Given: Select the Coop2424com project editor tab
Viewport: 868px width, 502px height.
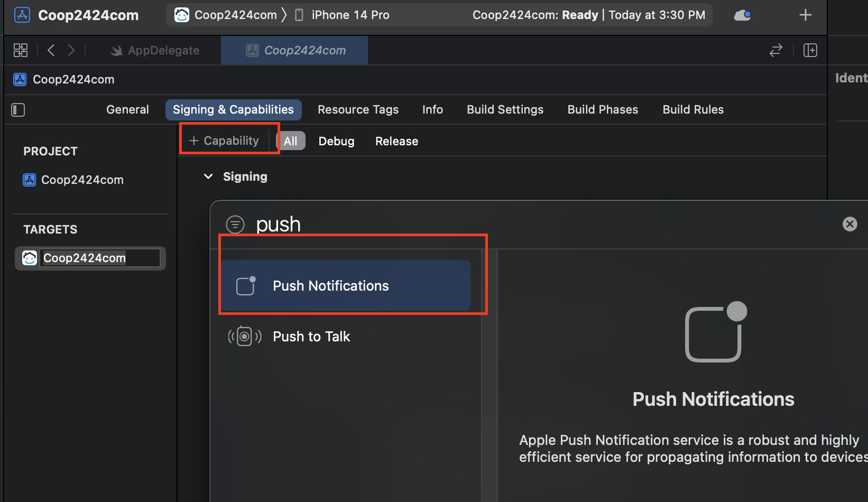Looking at the screenshot, I should tap(295, 50).
